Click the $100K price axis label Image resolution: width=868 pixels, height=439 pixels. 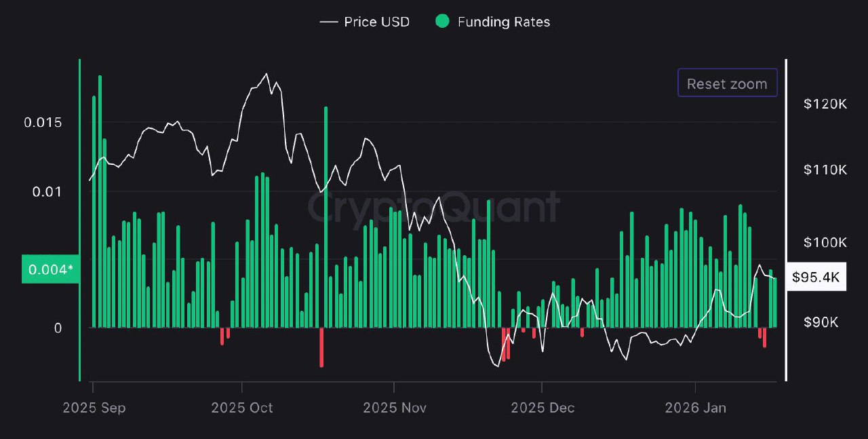[x=825, y=242]
